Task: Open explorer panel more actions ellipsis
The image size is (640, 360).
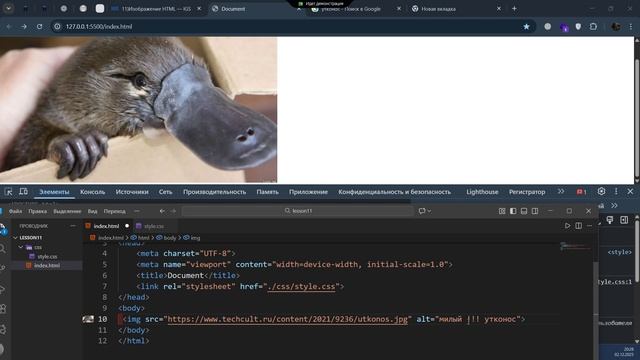Action: pyautogui.click(x=73, y=226)
